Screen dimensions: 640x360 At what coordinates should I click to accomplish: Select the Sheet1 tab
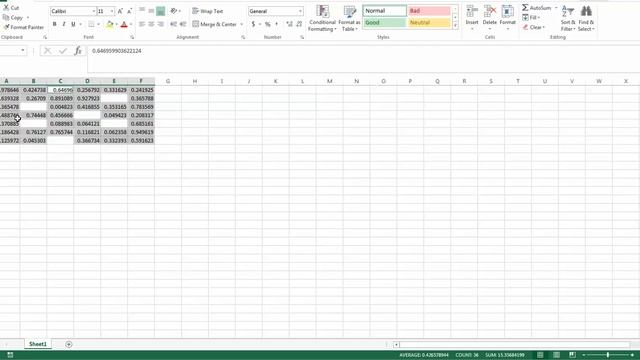coord(38,344)
